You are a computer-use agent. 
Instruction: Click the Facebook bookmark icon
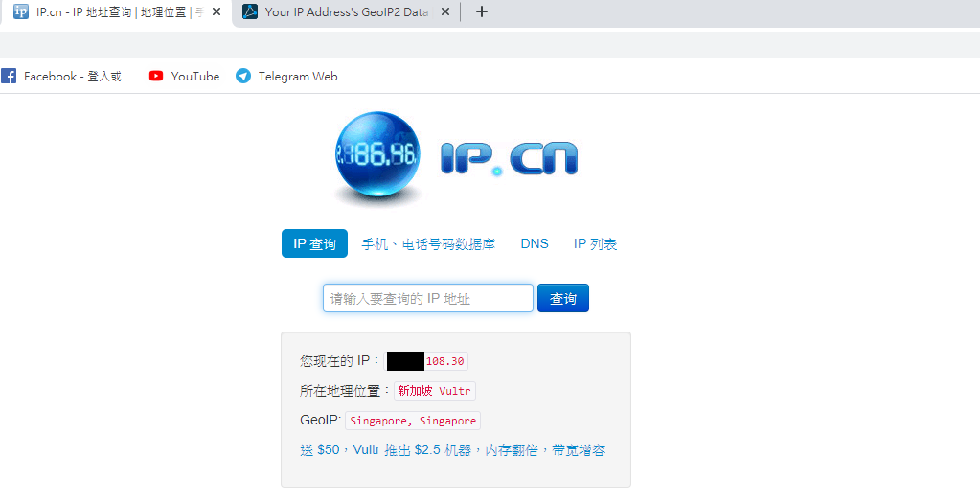pyautogui.click(x=9, y=77)
